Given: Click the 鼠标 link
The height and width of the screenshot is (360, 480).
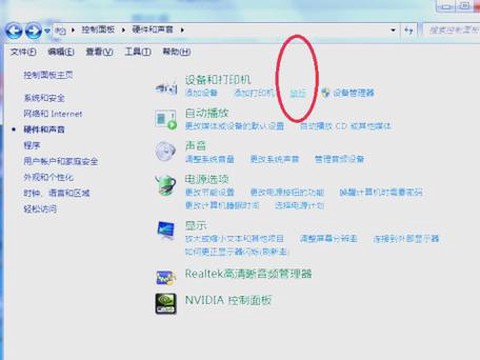Looking at the screenshot, I should pyautogui.click(x=298, y=93).
